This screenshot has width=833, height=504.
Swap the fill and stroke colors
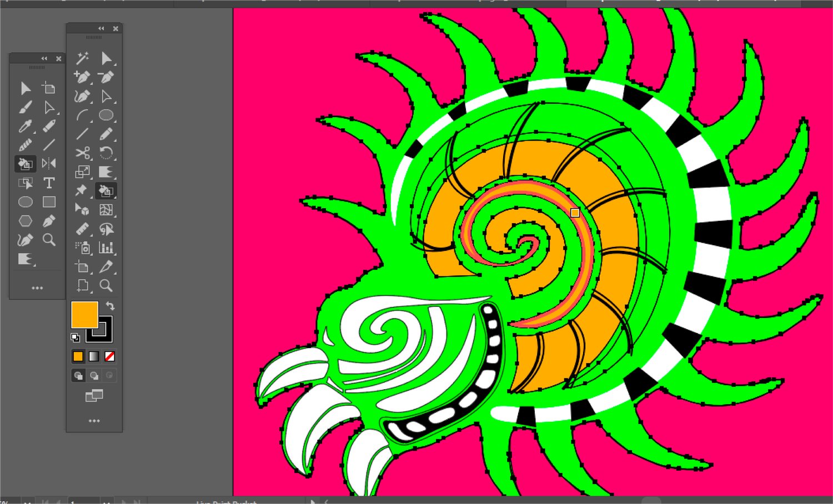110,306
